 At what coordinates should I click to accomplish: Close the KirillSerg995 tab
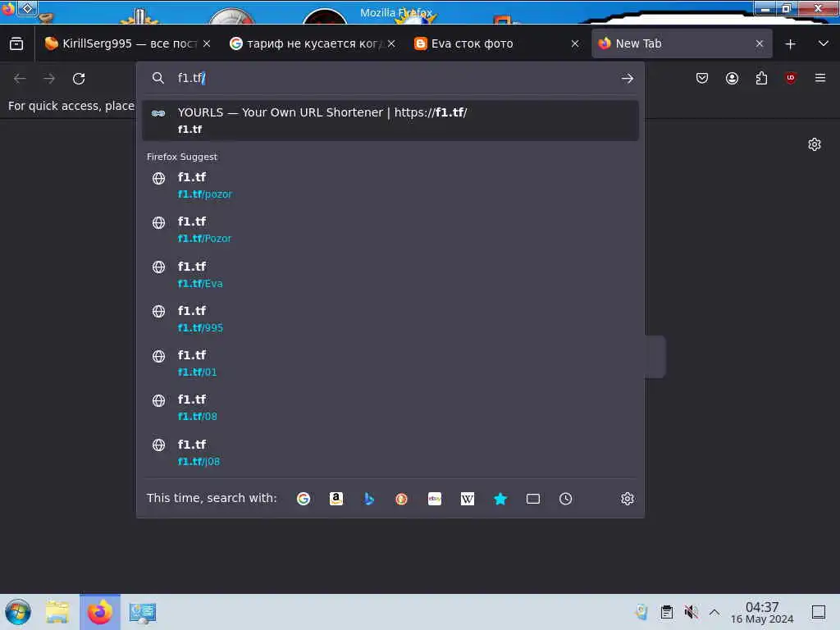point(207,44)
